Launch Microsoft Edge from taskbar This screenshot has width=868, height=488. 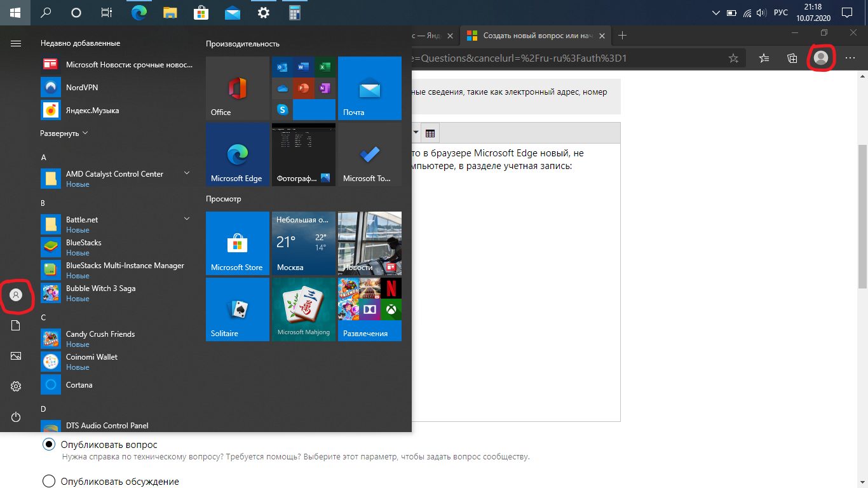click(x=139, y=13)
